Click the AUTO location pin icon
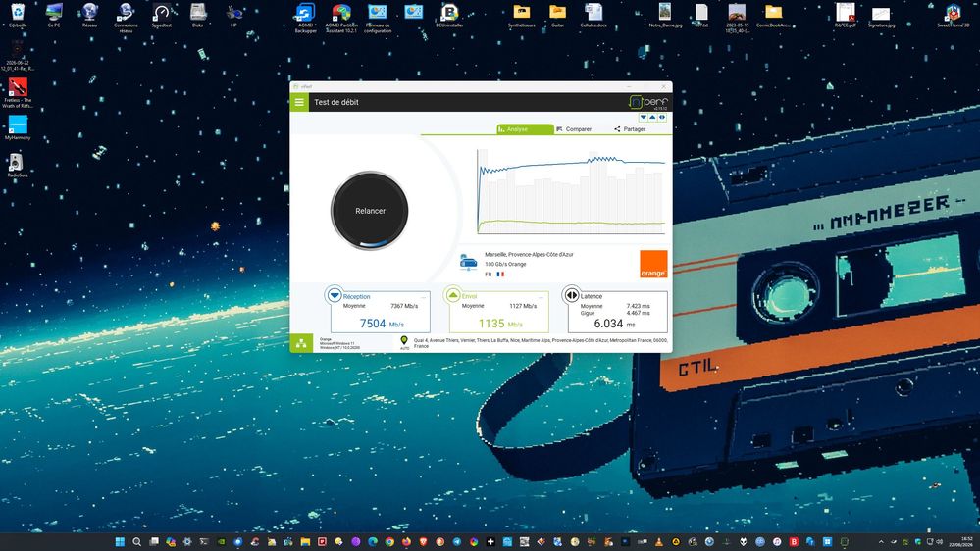The height and width of the screenshot is (551, 980). [x=404, y=342]
